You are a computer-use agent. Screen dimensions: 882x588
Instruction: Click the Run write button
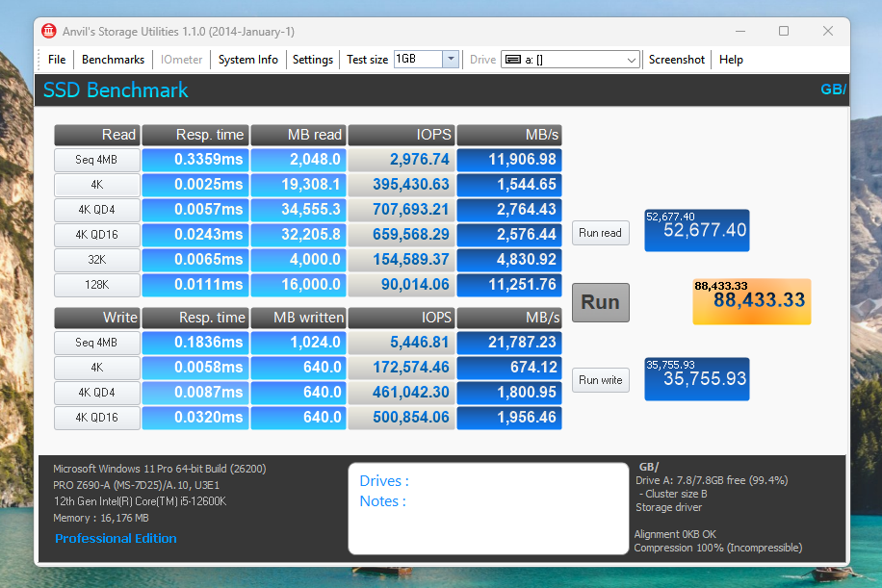click(x=600, y=380)
